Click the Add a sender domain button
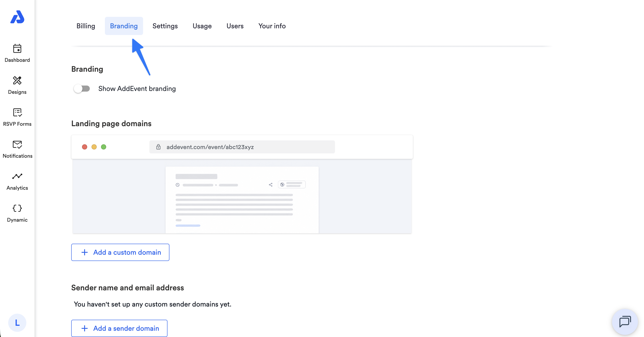The width and height of the screenshot is (644, 337). coord(119,328)
